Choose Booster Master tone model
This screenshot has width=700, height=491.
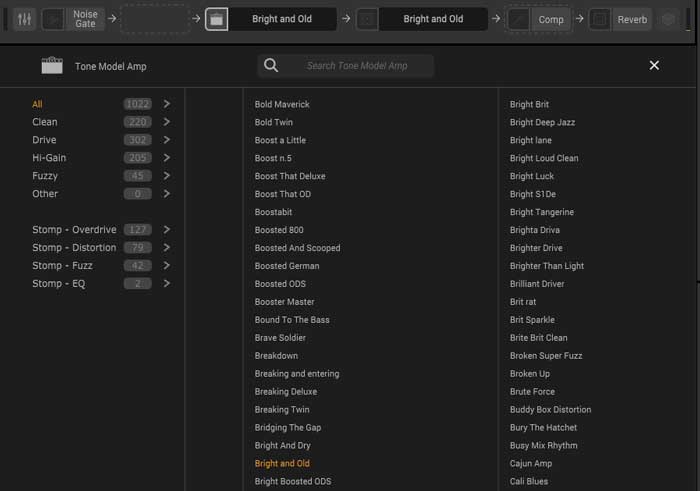click(284, 302)
